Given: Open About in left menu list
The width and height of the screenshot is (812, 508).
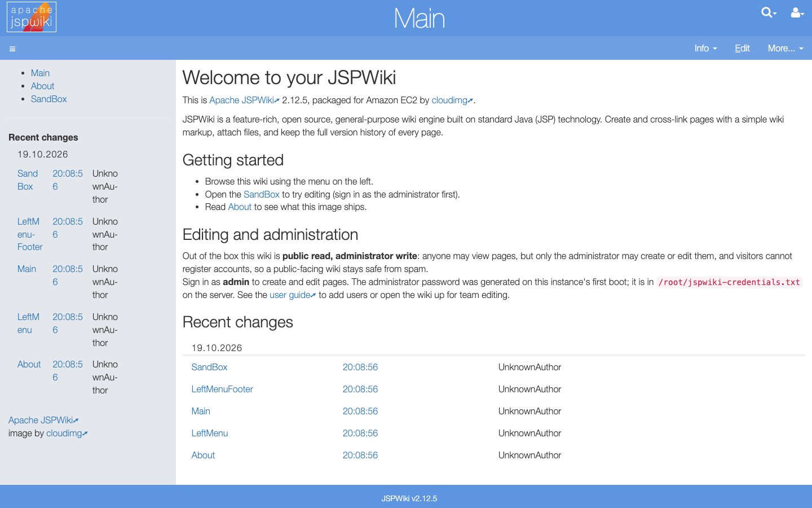Looking at the screenshot, I should (x=42, y=86).
